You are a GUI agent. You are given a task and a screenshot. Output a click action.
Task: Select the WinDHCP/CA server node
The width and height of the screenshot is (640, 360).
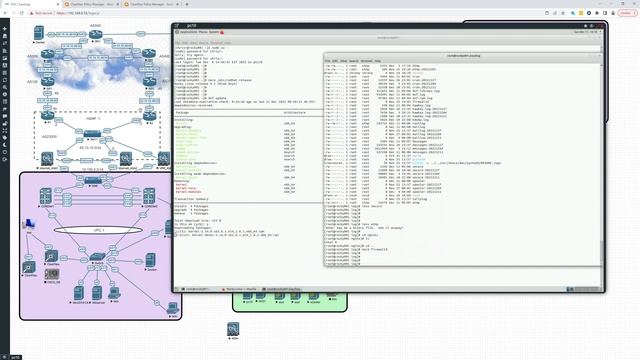[79, 293]
